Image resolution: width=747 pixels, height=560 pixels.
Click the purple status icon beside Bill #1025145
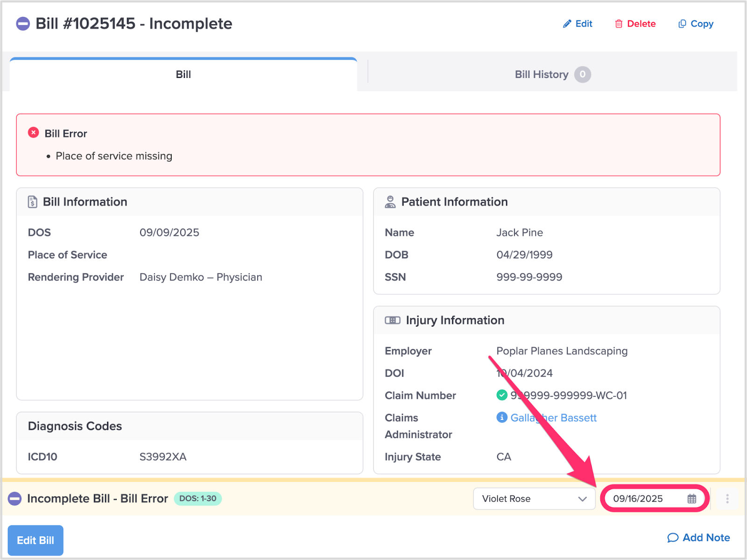23,24
